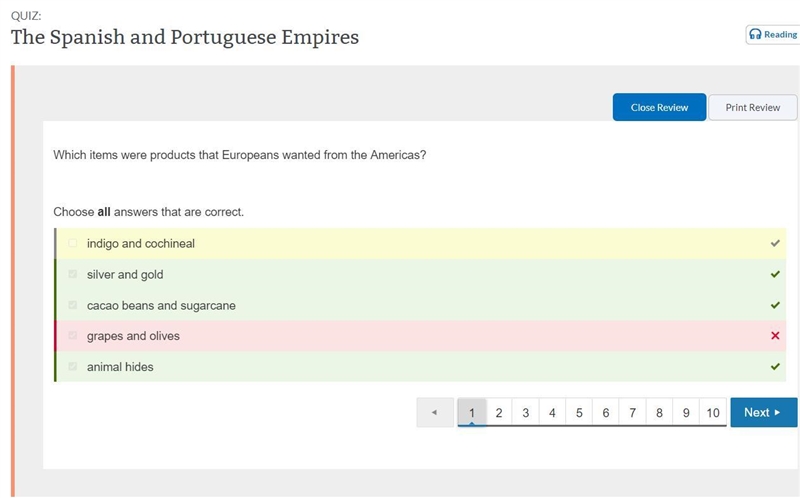The height and width of the screenshot is (498, 800).
Task: Click the checkmark beside cacao beans and sugarcane
Action: coord(775,305)
